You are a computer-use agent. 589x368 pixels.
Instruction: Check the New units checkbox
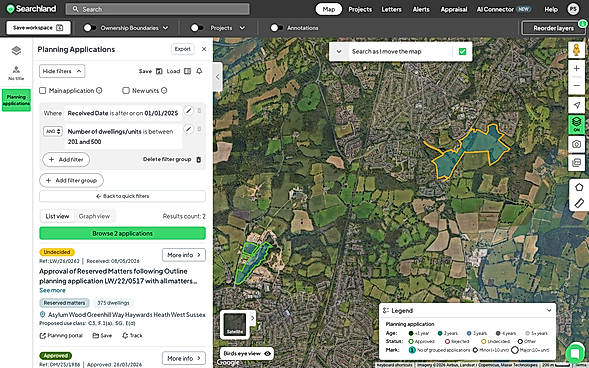[126, 90]
